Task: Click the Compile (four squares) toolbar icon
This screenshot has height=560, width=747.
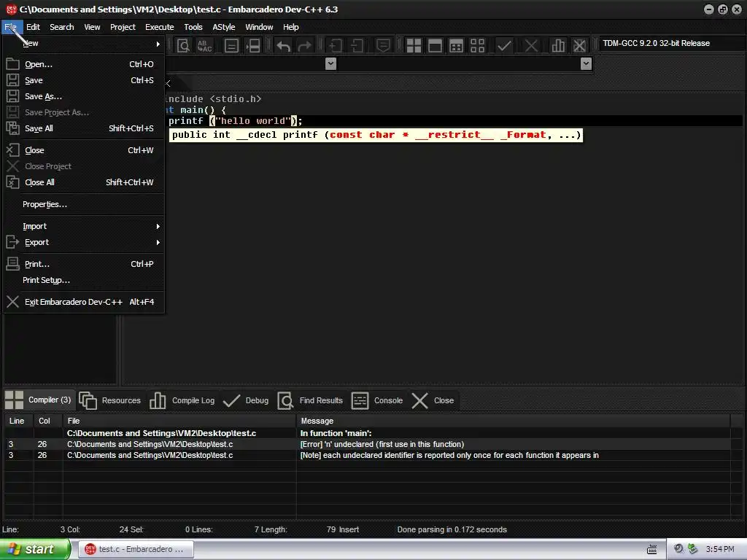Action: (x=414, y=46)
